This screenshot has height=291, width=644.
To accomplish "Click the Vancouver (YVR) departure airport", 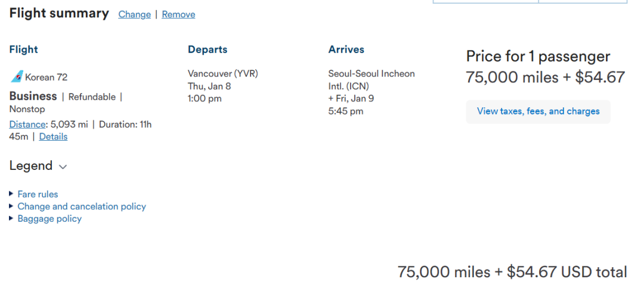I will coord(222,74).
